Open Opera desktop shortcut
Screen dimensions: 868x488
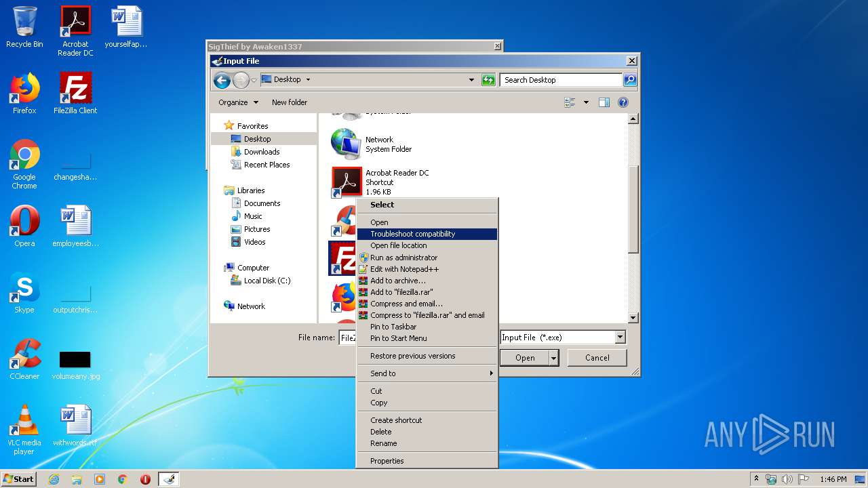(24, 226)
